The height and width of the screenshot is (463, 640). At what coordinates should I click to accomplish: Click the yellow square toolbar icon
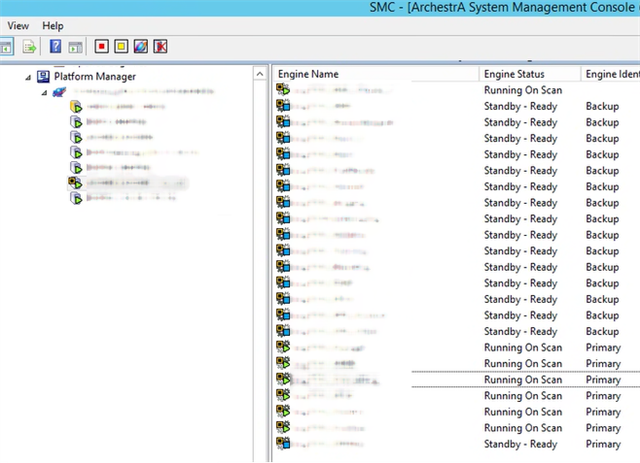(x=121, y=47)
